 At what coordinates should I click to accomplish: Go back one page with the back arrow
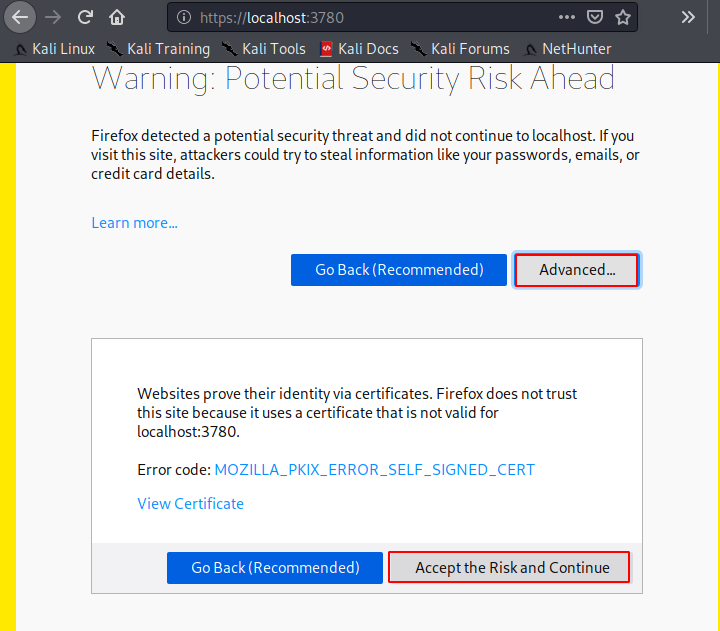point(20,17)
